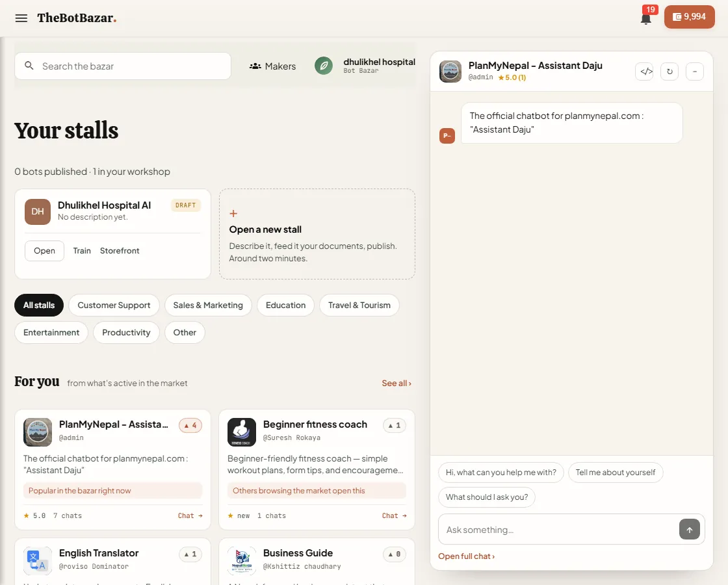728x585 pixels.
Task: Click the DH stall avatar
Action: (x=38, y=212)
